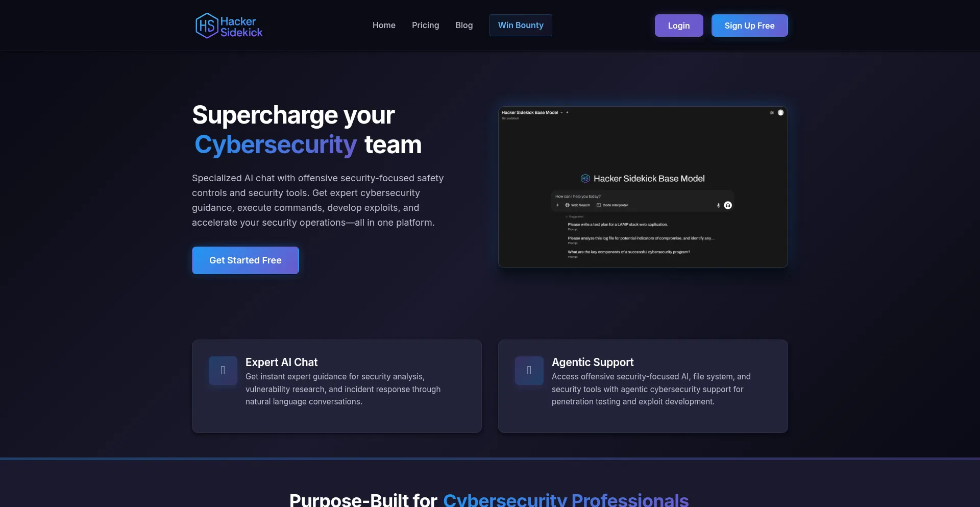Click the Get Started Free button
Screen dimensions: 980x507
click(245, 260)
